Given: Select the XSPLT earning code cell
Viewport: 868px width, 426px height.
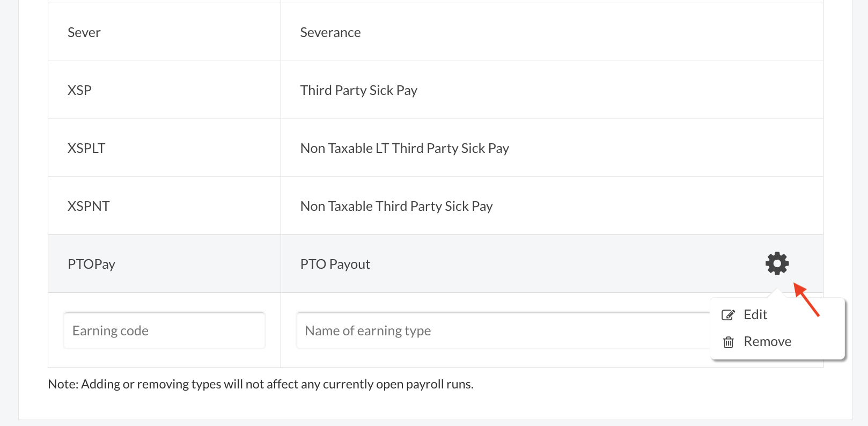Looking at the screenshot, I should coord(86,148).
